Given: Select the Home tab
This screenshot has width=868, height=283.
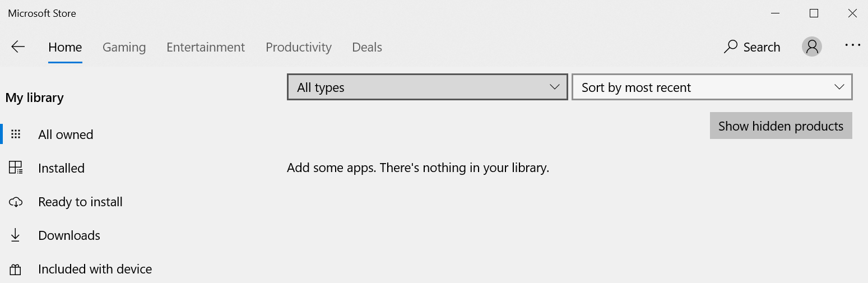Looking at the screenshot, I should [65, 47].
